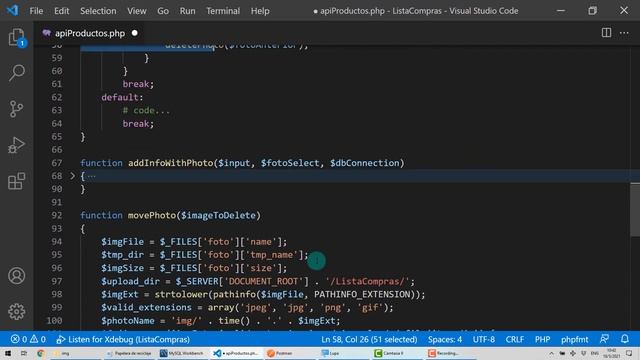
Task: Open the Help menu
Action: pos(260,11)
